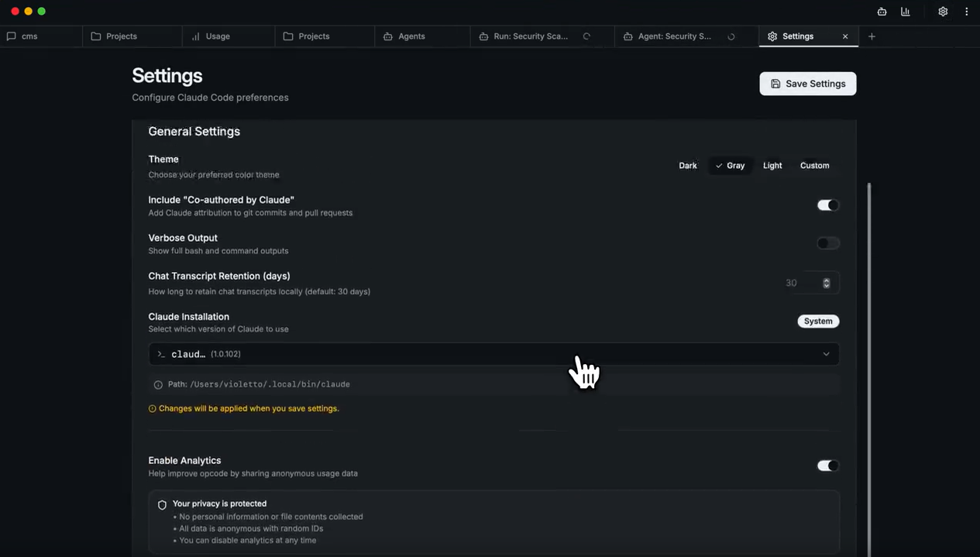
Task: Click the warning icon beside Changes will be applied
Action: point(152,408)
